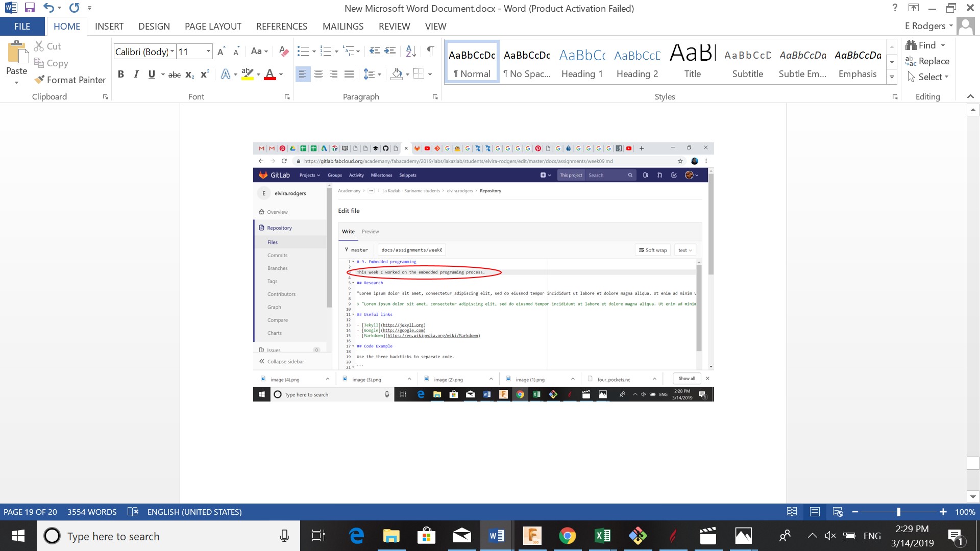This screenshot has height=551, width=980.
Task: Open the PAGE LAYOUT tab
Action: 213,26
